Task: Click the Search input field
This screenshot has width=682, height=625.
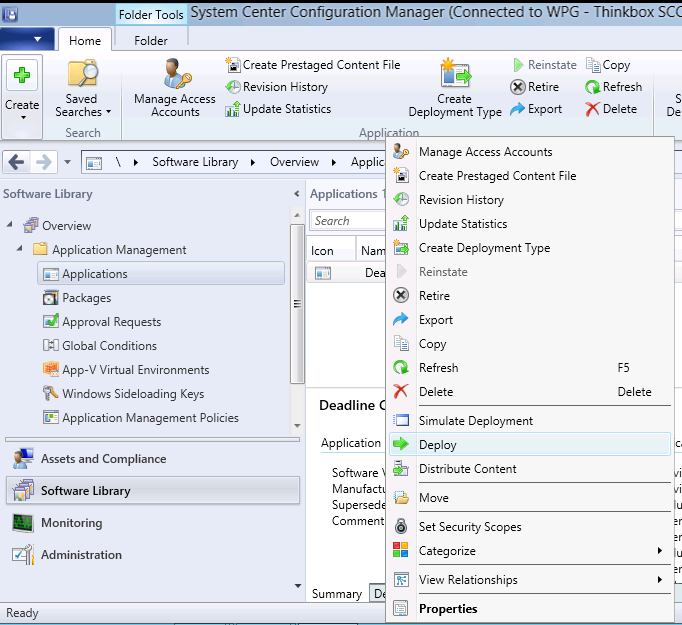Action: click(x=347, y=221)
